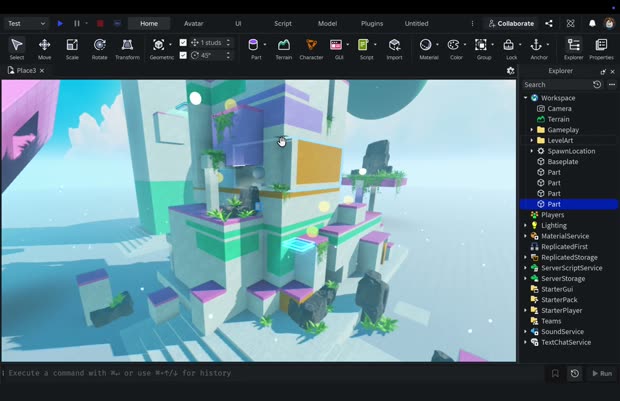The height and width of the screenshot is (401, 620).
Task: Click the share icon
Action: point(549,23)
